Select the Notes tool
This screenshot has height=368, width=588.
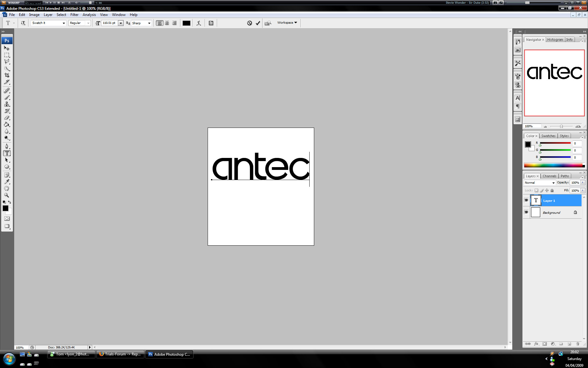click(7, 175)
